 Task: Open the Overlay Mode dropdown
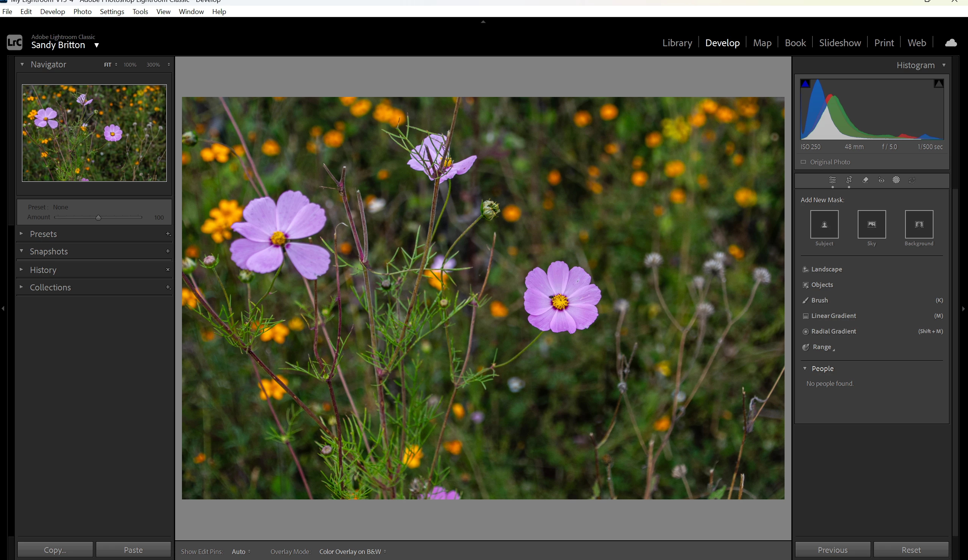coord(352,552)
